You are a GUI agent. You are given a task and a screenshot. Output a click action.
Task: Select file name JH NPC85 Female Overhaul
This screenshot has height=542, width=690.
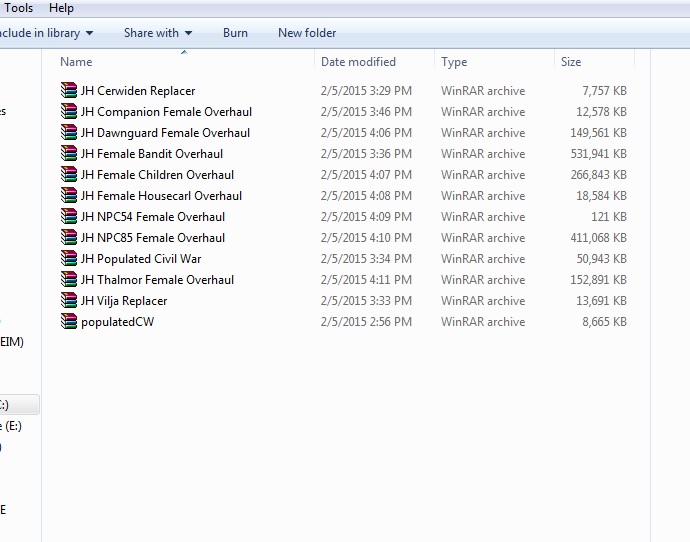tap(153, 238)
